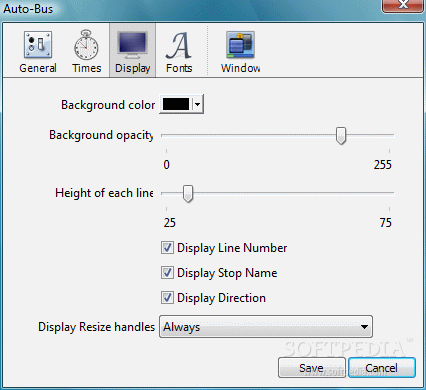Image resolution: width=426 pixels, height=390 pixels.
Task: Click the black background color swatch
Action: coord(176,104)
